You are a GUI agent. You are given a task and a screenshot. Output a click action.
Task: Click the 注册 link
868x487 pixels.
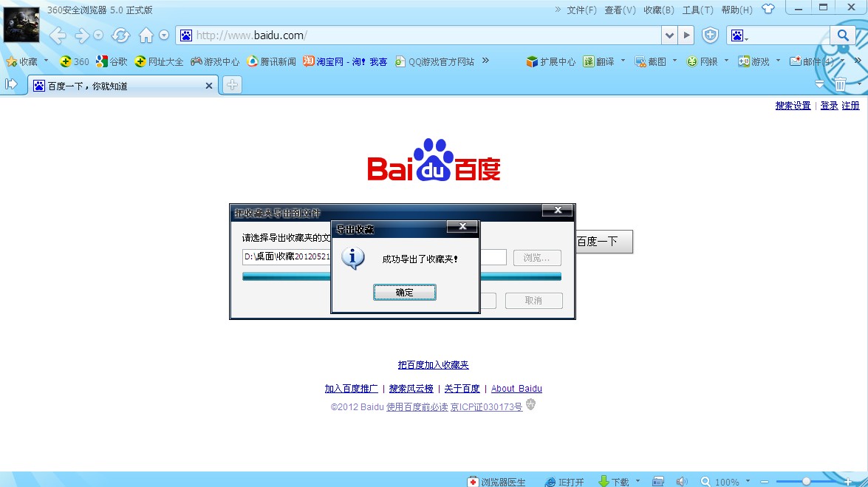(x=851, y=105)
